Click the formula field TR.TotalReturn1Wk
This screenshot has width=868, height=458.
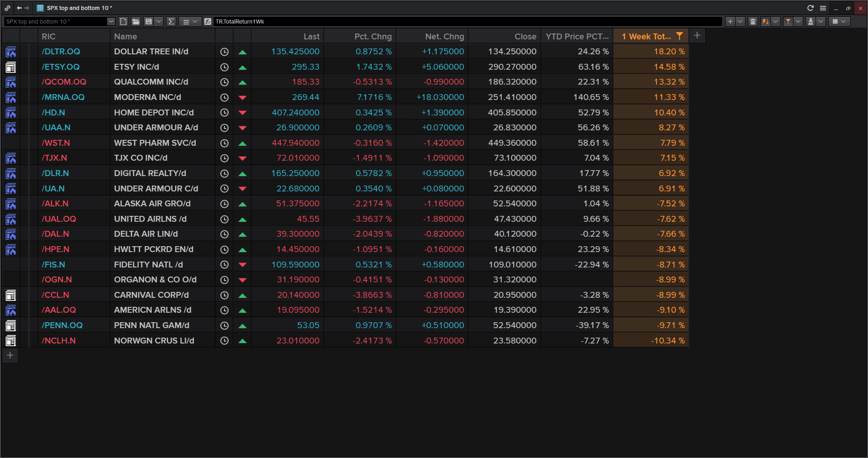pyautogui.click(x=467, y=21)
